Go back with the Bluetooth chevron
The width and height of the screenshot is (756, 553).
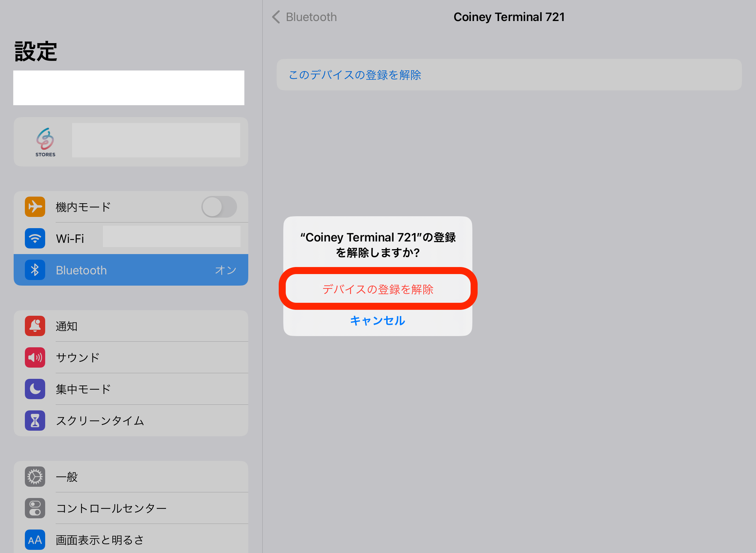pos(276,17)
